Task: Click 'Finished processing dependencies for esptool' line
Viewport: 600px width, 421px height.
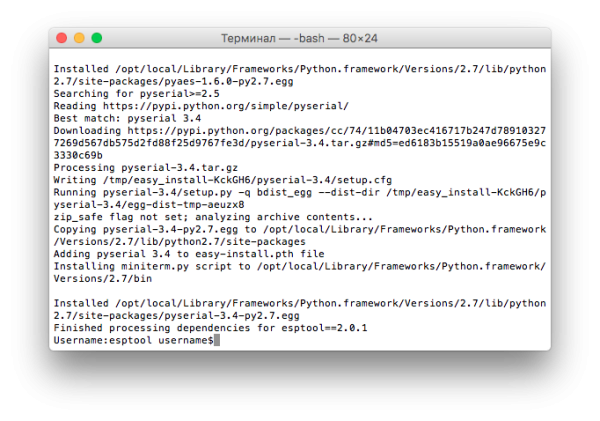Action: click(x=210, y=328)
